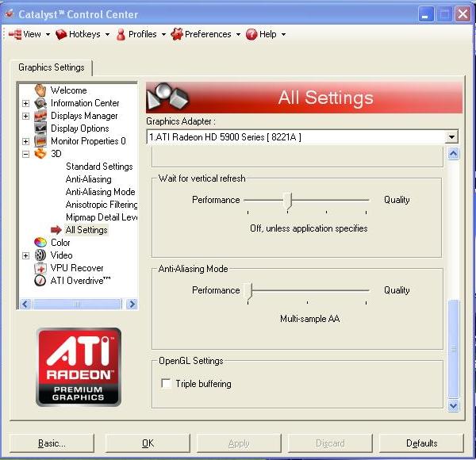
Task: Select Mipmap Detail Level in the tree
Action: (102, 217)
